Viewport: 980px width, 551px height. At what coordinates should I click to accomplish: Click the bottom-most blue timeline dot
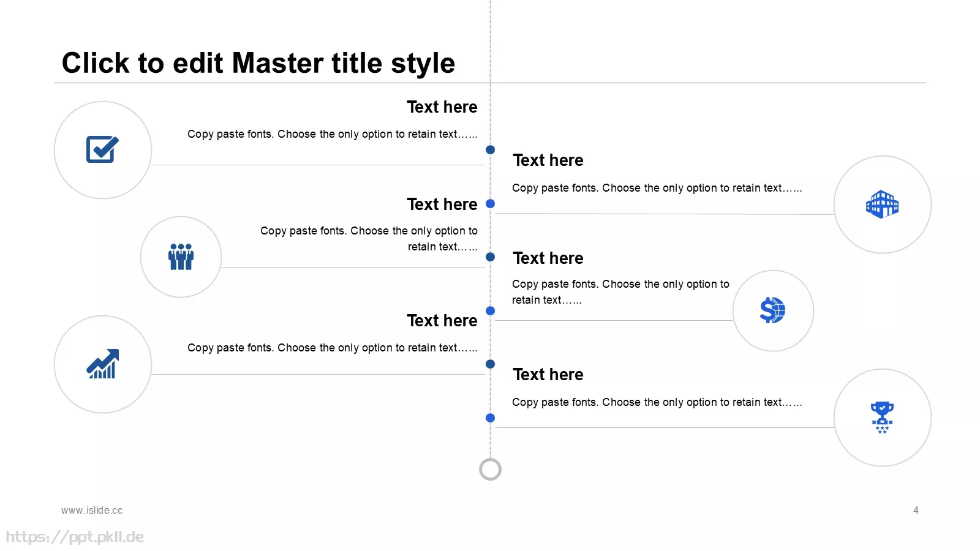[490, 418]
